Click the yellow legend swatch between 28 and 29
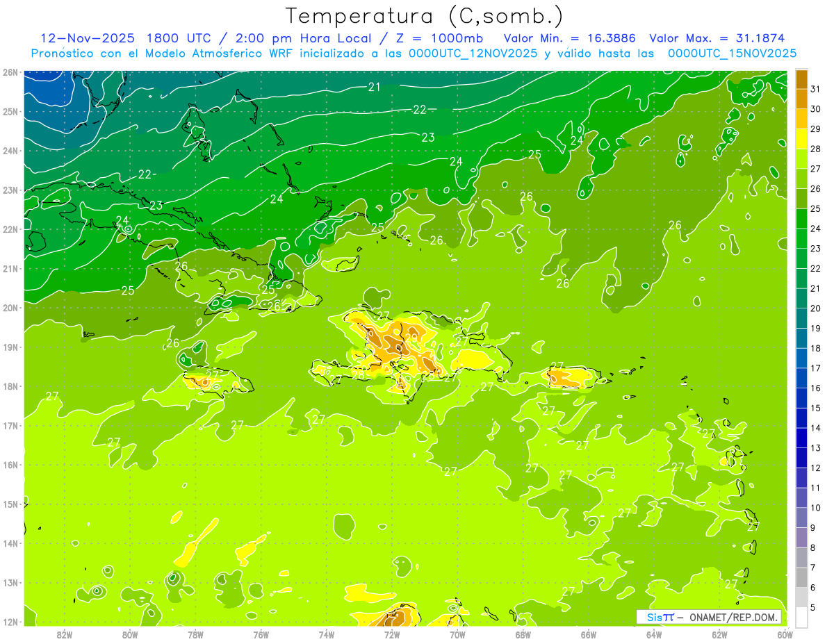 click(x=801, y=139)
